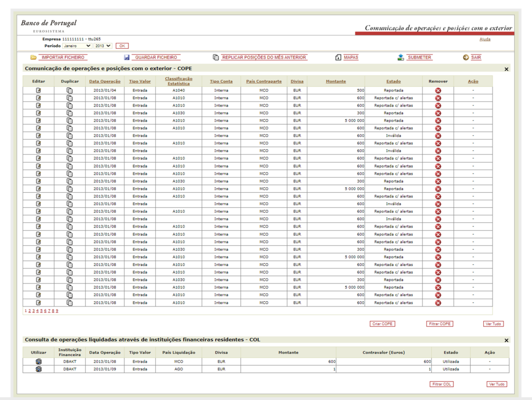This screenshot has width=532, height=400.
Task: Sort by the Montante column header in COPE
Action: [336, 82]
